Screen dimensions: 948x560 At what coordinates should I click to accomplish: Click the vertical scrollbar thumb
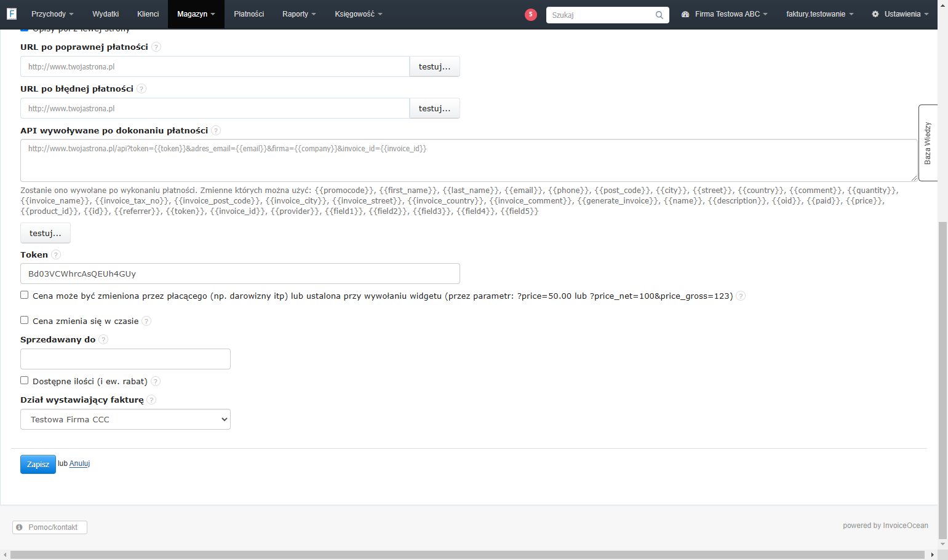[942, 380]
